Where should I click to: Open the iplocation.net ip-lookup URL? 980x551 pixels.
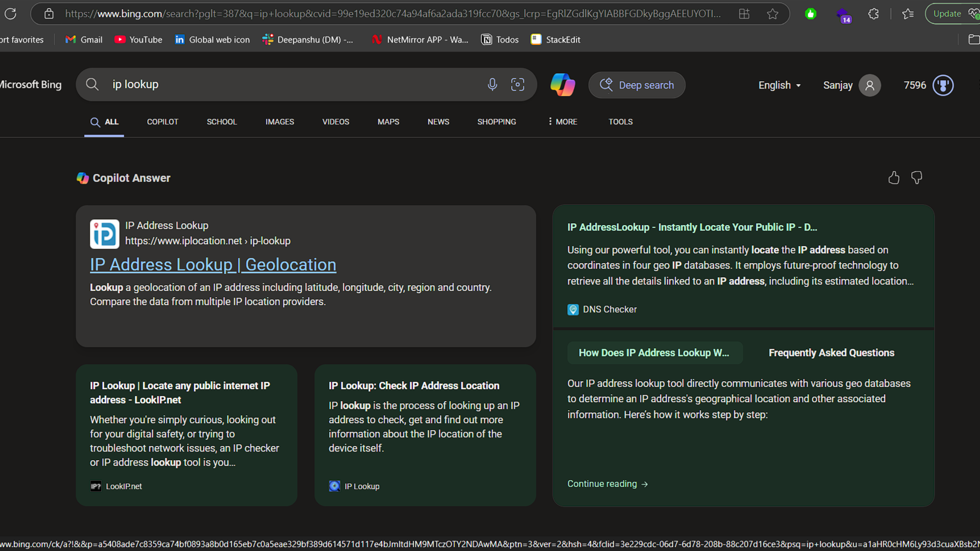[x=207, y=241]
